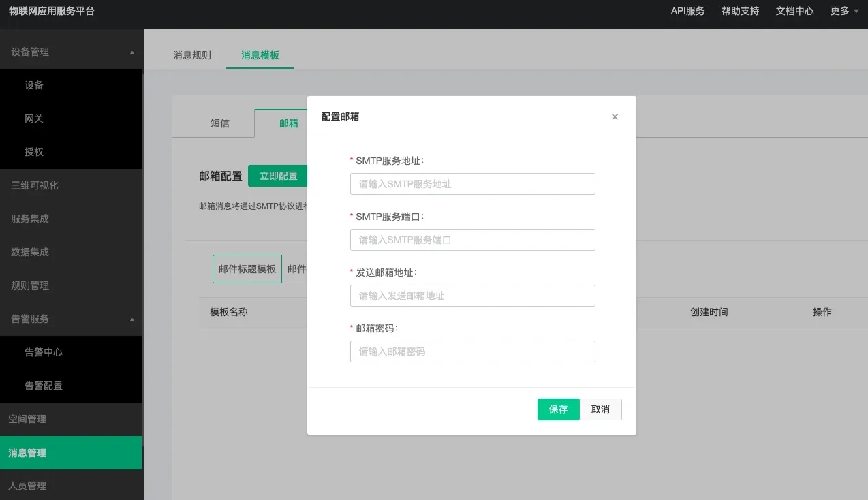Focus the SMTP服务端口 input field

coord(472,240)
